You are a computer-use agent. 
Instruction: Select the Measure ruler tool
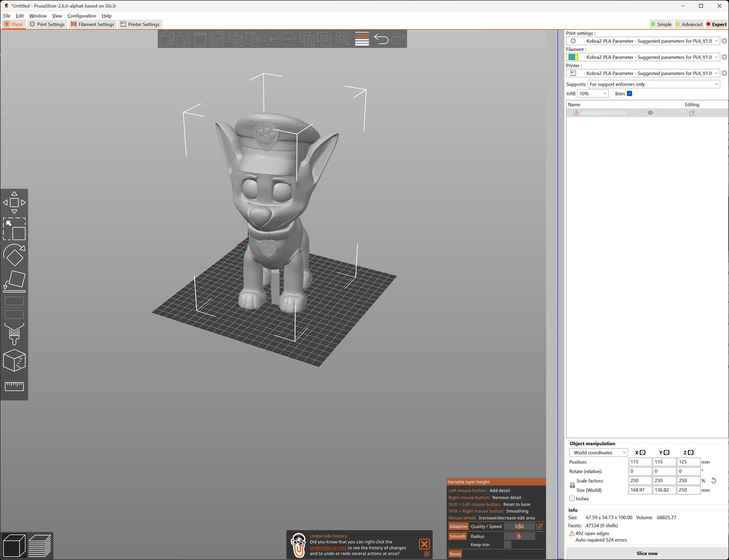(x=14, y=387)
